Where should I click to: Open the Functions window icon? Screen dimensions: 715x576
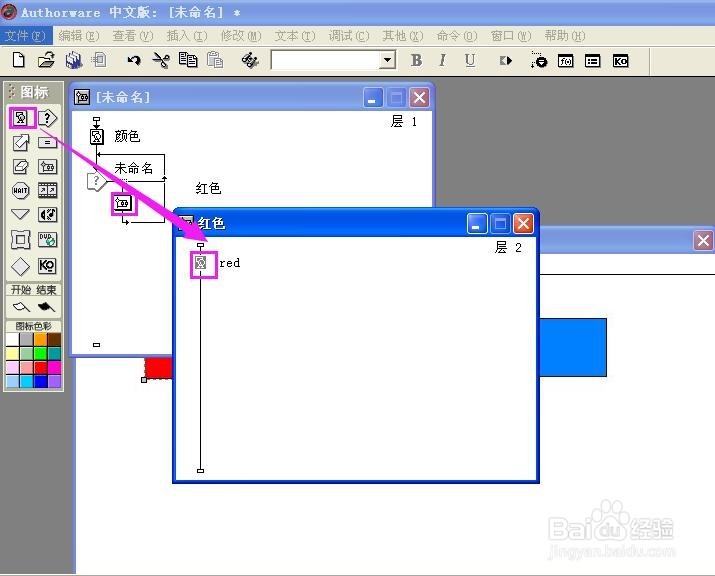pyautogui.click(x=565, y=61)
